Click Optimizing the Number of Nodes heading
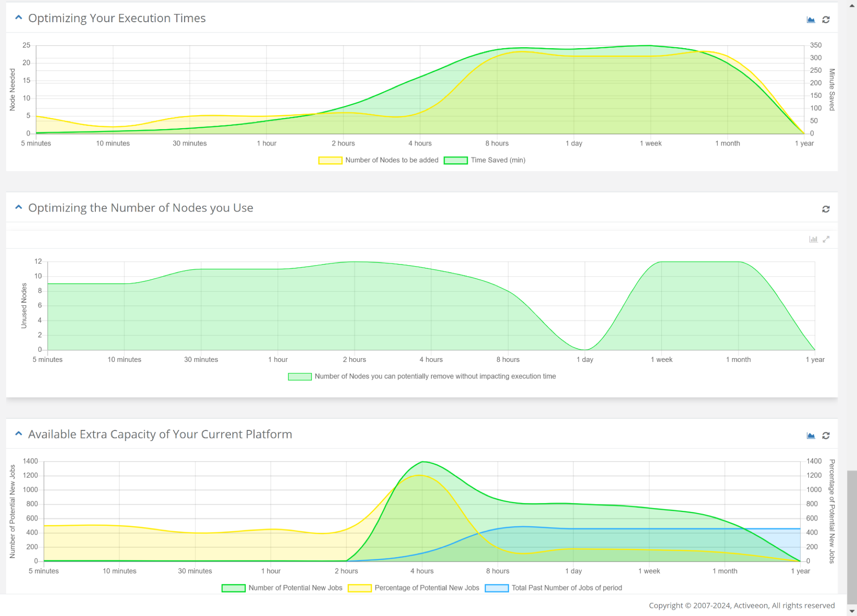The width and height of the screenshot is (857, 616). [x=141, y=208]
